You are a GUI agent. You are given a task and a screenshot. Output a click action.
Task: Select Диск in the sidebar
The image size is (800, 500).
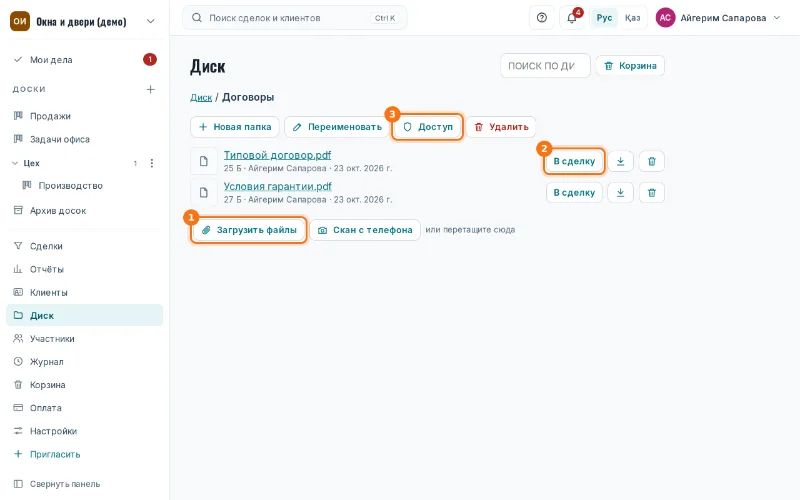[x=85, y=315]
